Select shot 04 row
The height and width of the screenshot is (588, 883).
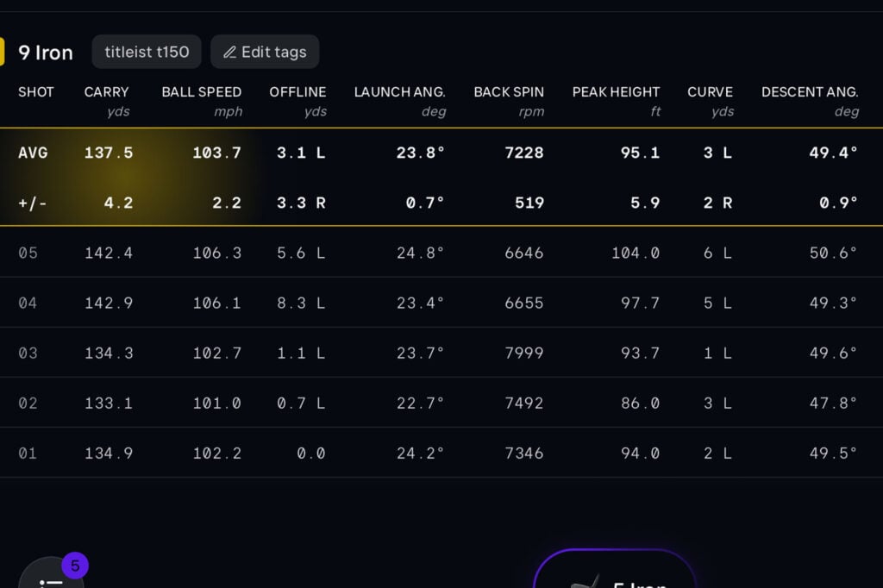(x=440, y=303)
